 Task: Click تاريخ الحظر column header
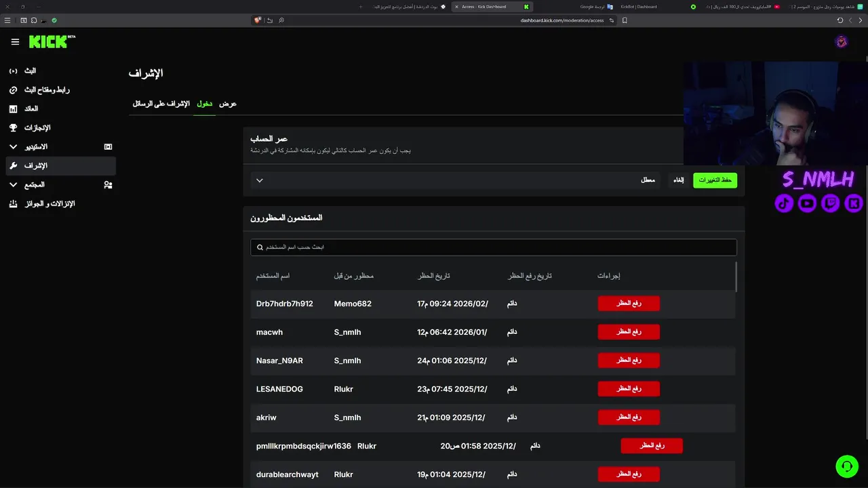point(433,276)
